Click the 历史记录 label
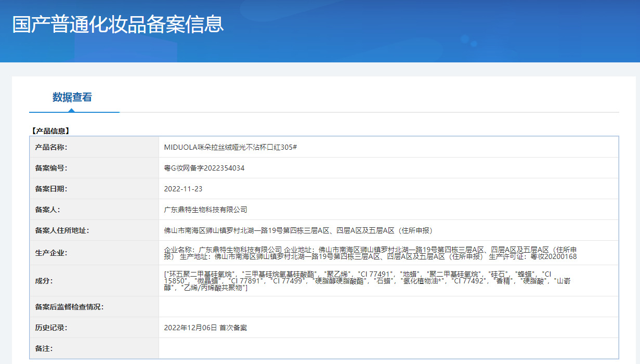This screenshot has width=640, height=364. tap(51, 328)
